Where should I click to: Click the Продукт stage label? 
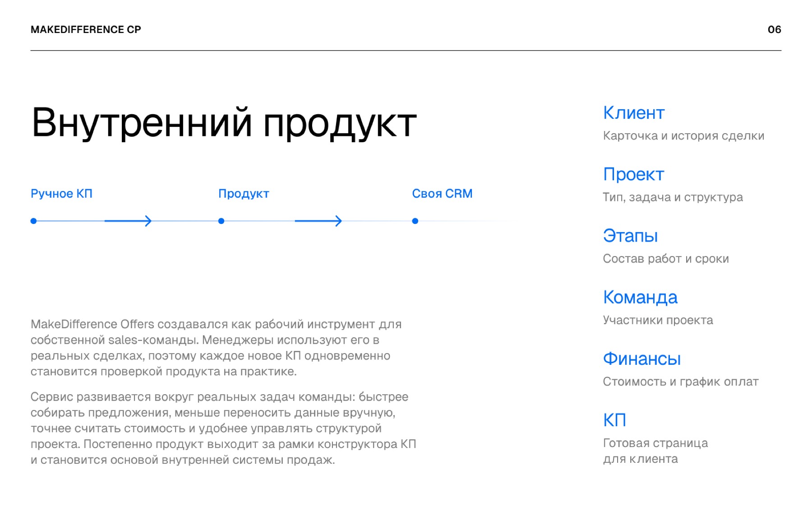click(244, 194)
